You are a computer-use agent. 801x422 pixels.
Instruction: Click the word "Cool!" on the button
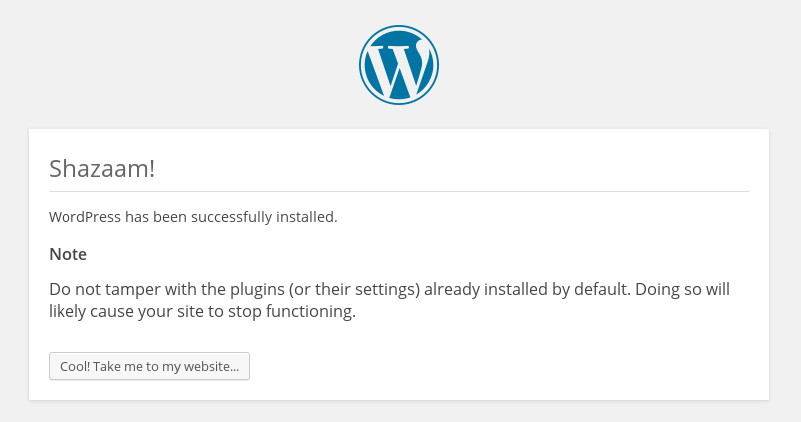[75, 366]
